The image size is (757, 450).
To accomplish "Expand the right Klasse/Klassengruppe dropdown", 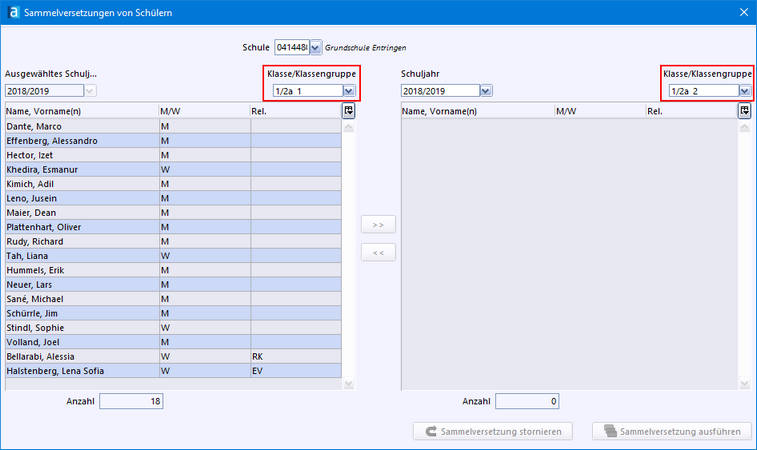I will click(x=744, y=91).
